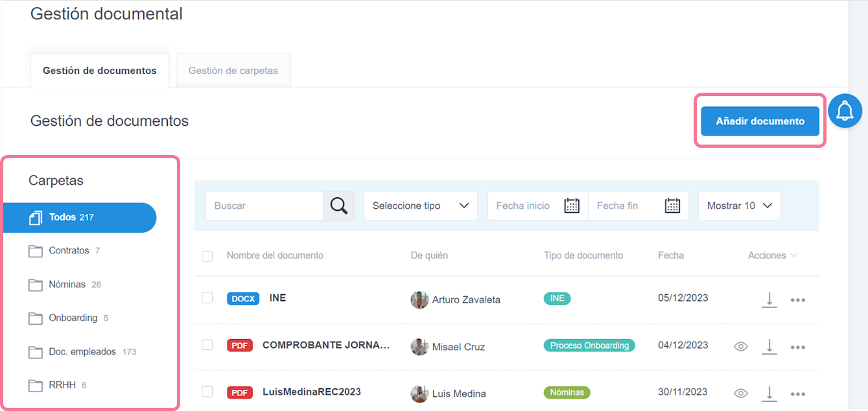
Task: Click the Buscar search field
Action: [264, 205]
